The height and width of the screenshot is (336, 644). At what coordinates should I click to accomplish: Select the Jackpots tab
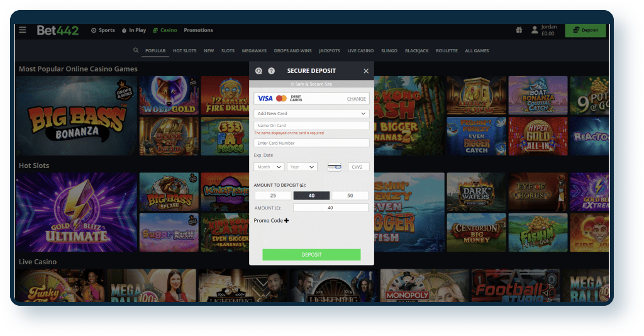point(330,50)
